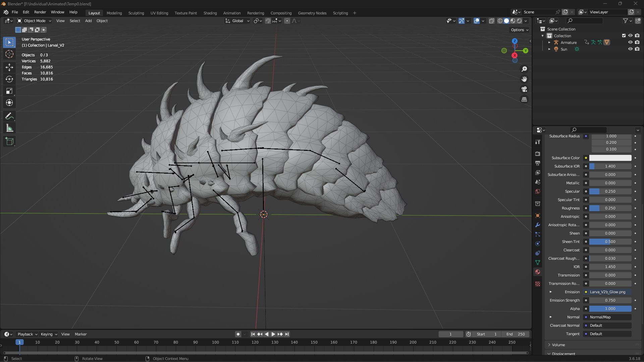Image resolution: width=644 pixels, height=362 pixels.
Task: Expand the Volume panel
Action: 558,345
